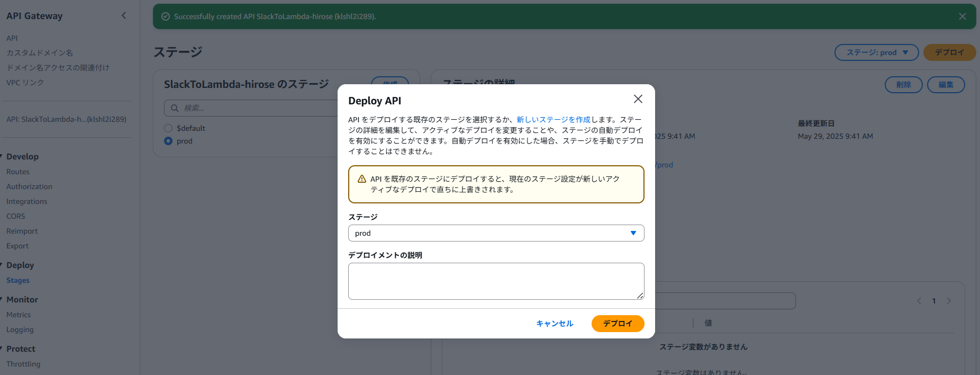Click the API Gateway sidebar title
The height and width of the screenshot is (375, 980).
pyautogui.click(x=34, y=16)
